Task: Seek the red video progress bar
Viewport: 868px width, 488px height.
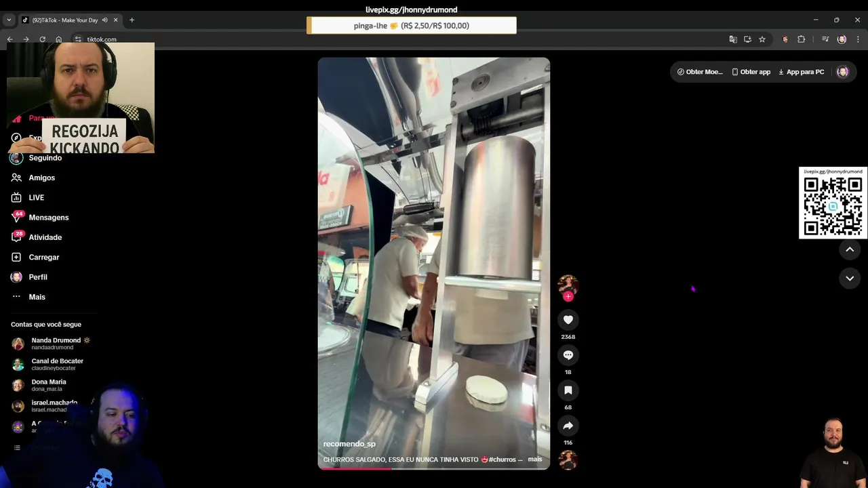Action: 434,468
